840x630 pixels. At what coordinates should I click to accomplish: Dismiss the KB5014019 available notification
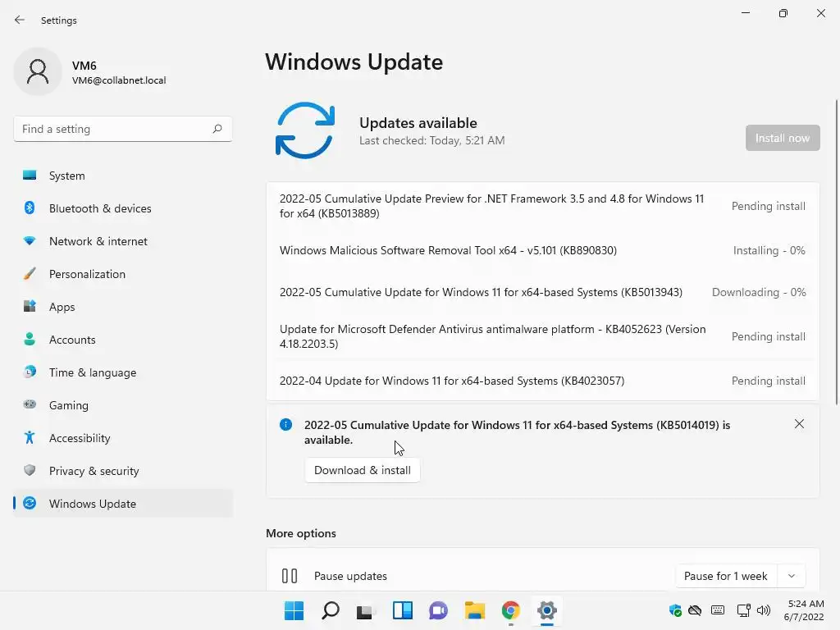pos(799,424)
